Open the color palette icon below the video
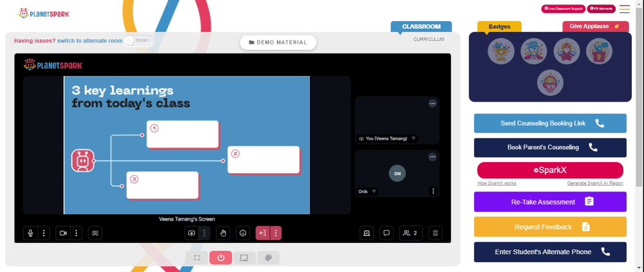Viewport: 644px width, 272px height. pos(268,258)
